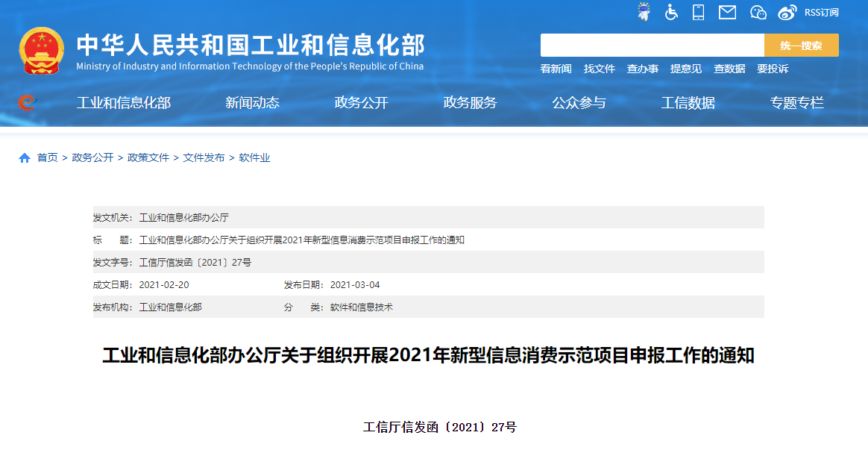Click the national emblem logo

point(42,51)
